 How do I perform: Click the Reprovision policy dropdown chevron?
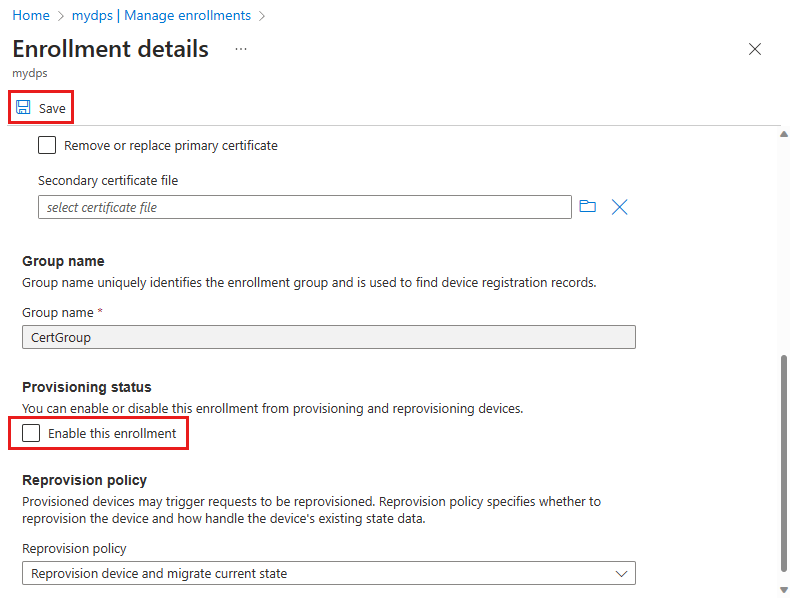coord(622,574)
